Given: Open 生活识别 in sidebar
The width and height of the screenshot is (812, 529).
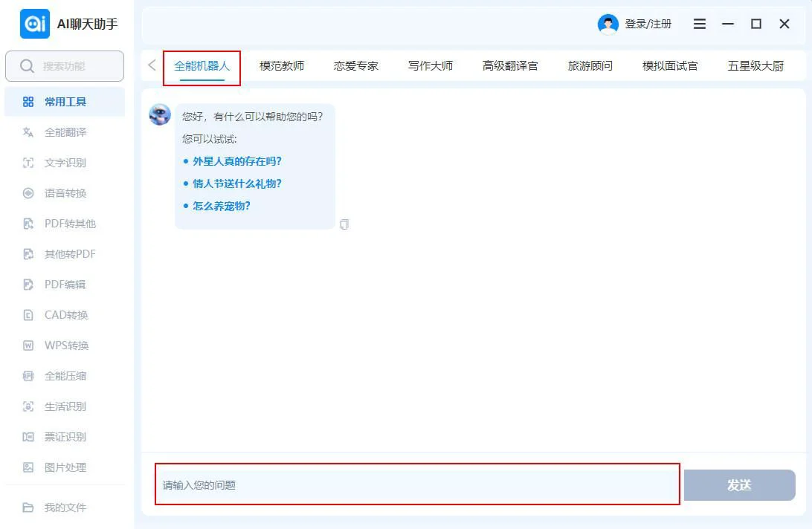Looking at the screenshot, I should 65,407.
